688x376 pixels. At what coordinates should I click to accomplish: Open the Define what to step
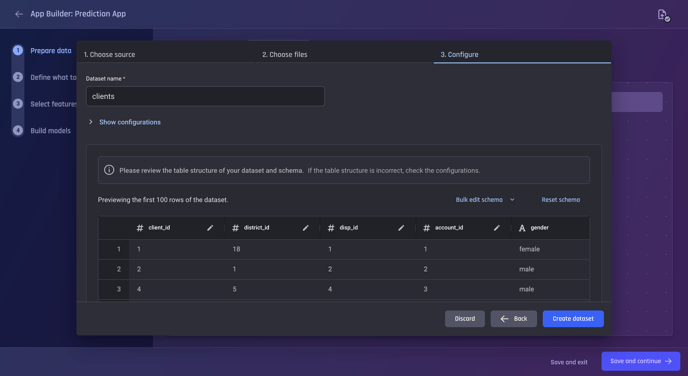click(53, 77)
